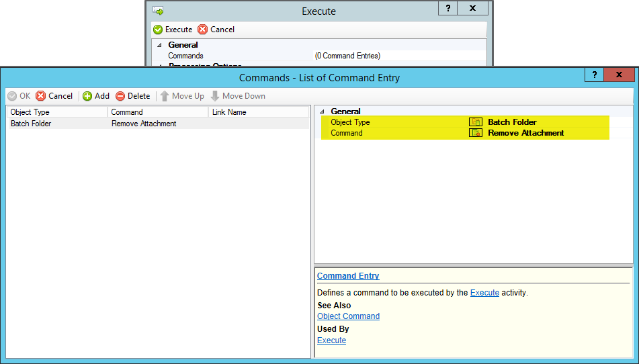
Task: Click Cancel label in Execute window toolbar
Action: [222, 30]
